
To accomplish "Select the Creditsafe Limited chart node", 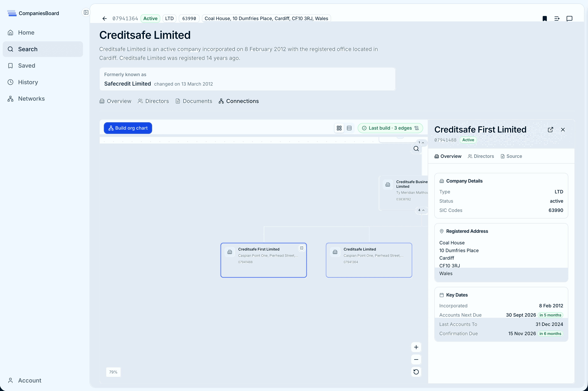I will [369, 260].
